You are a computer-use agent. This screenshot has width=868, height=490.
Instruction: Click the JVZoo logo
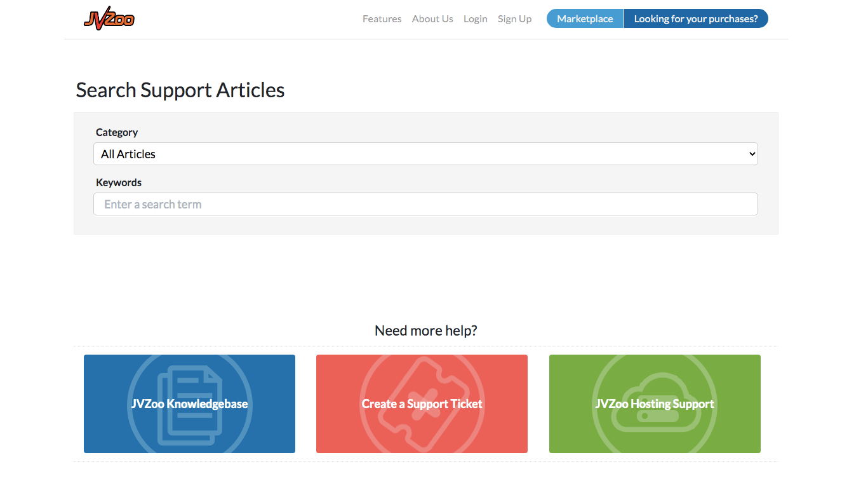(109, 18)
